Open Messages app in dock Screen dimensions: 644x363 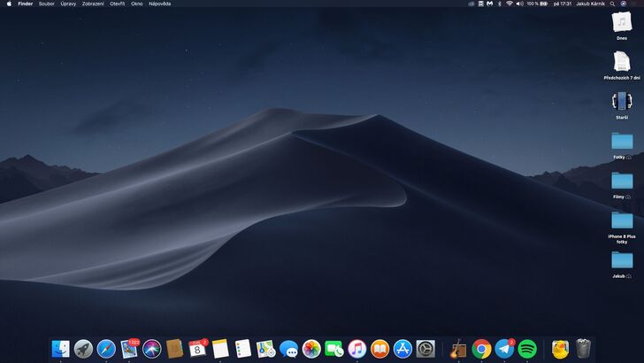pyautogui.click(x=288, y=349)
